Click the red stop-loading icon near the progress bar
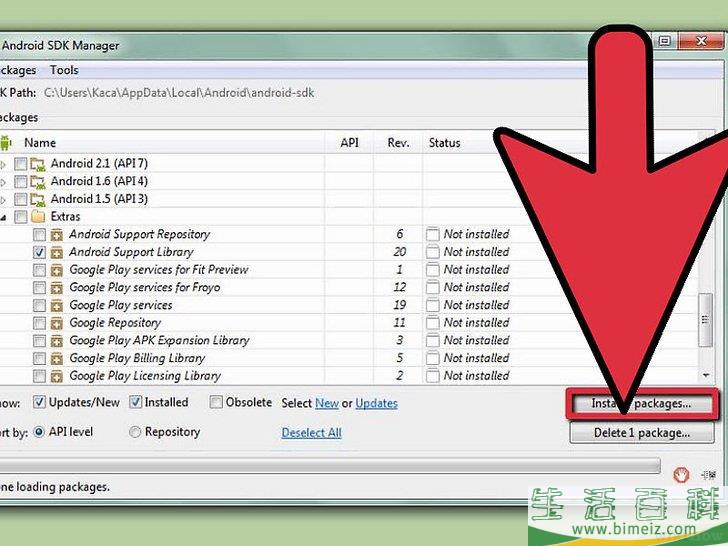This screenshot has height=546, width=728. pos(681,474)
